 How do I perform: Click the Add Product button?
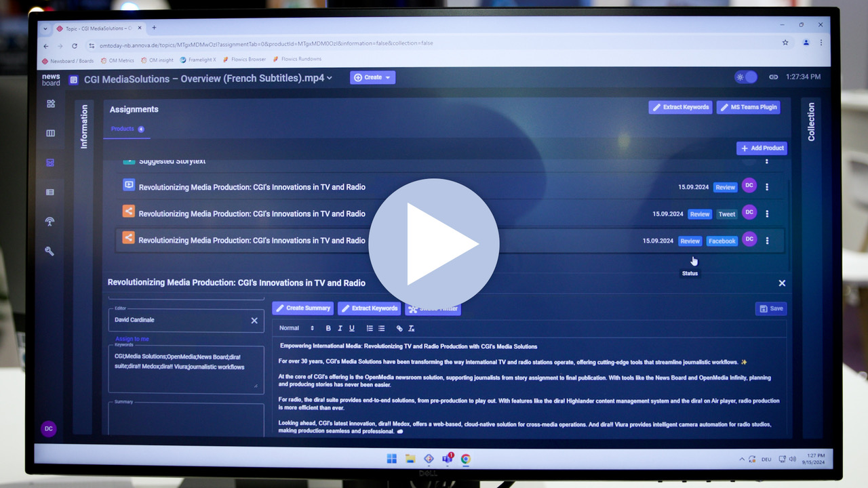click(x=762, y=148)
